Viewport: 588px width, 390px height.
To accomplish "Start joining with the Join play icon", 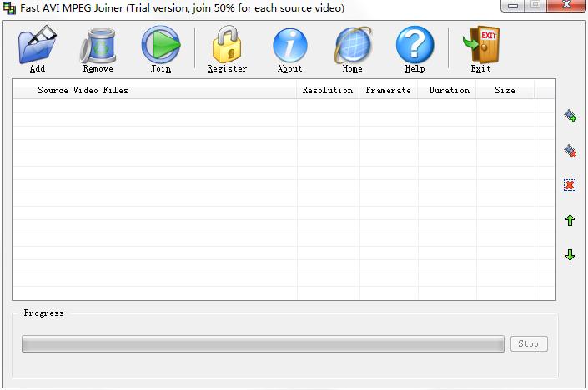I will tap(161, 44).
